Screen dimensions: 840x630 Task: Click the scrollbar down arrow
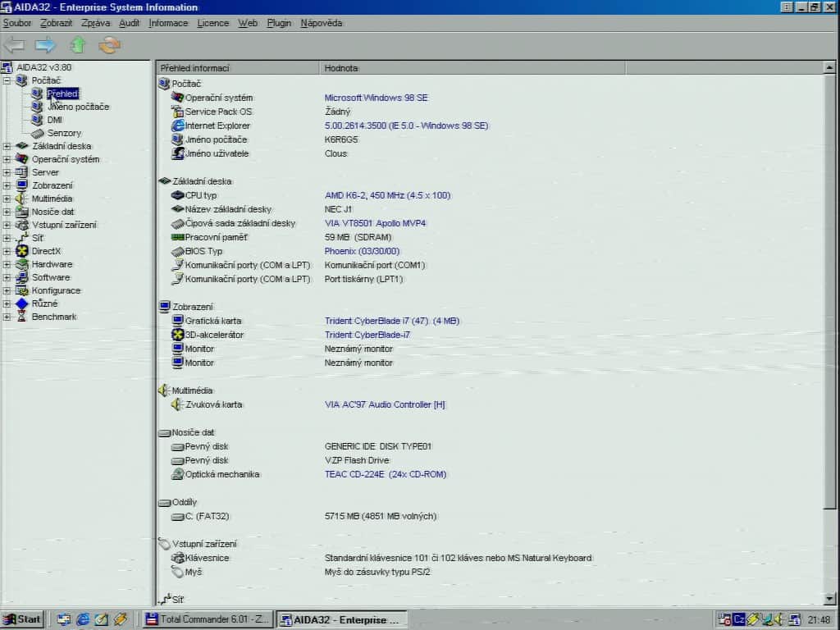coord(829,598)
